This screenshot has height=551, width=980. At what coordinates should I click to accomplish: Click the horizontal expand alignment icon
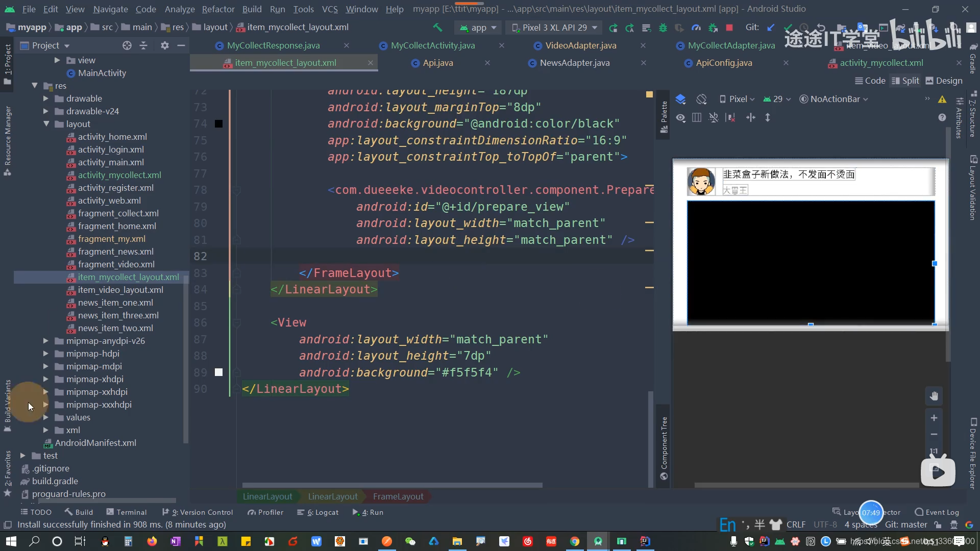tap(750, 118)
